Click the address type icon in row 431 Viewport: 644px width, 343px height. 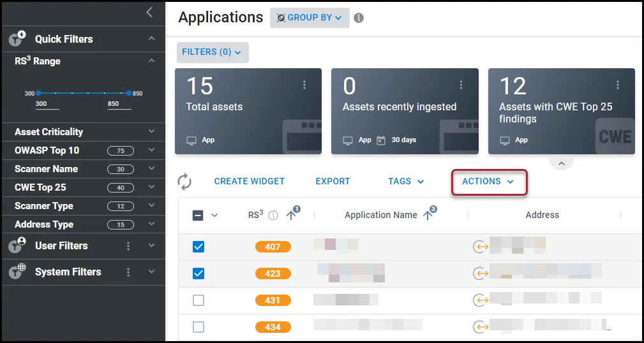(x=480, y=300)
